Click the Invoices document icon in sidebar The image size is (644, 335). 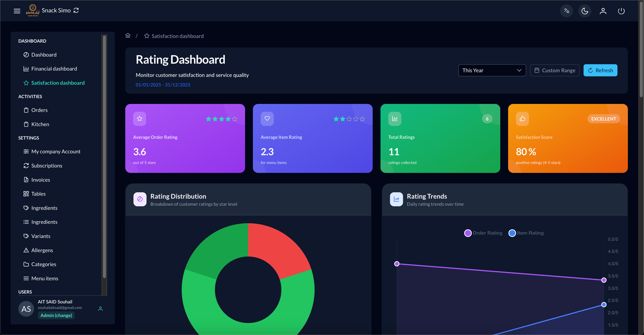tap(26, 180)
